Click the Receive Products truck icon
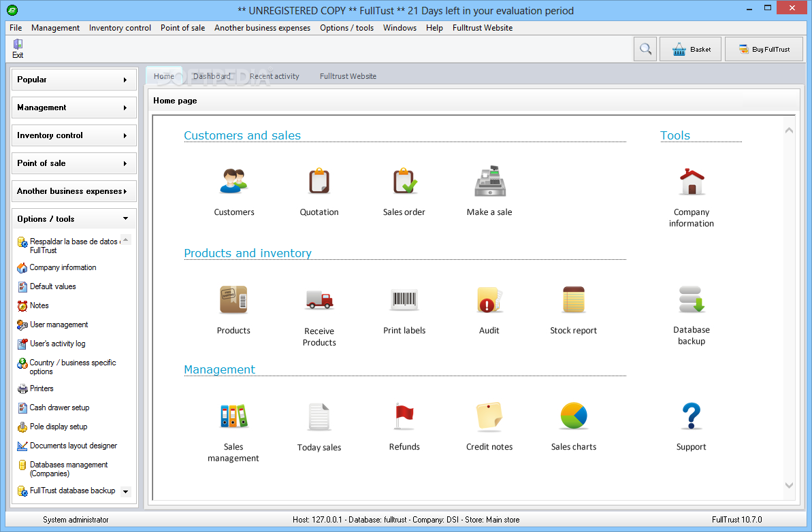 pyautogui.click(x=319, y=300)
